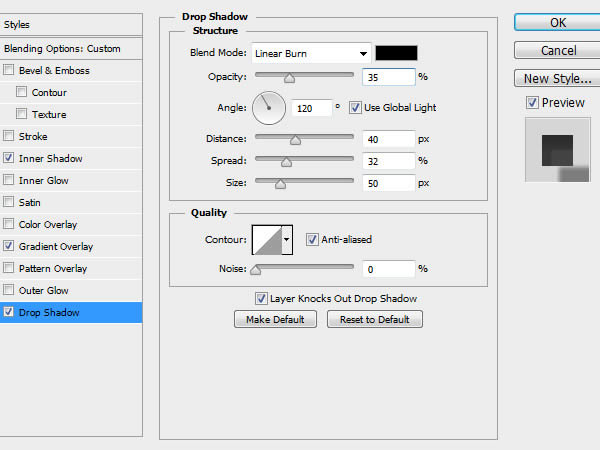This screenshot has height=450, width=600.
Task: Click the Noise value field showing 0
Action: pyautogui.click(x=388, y=269)
